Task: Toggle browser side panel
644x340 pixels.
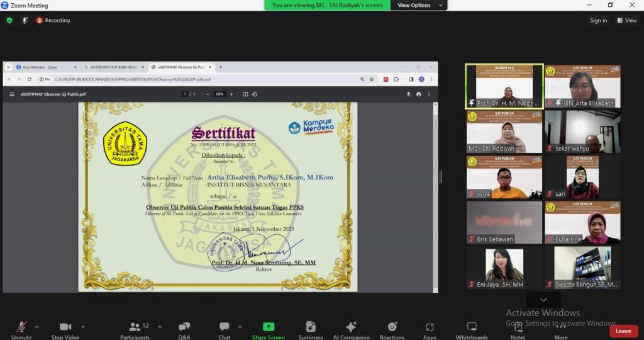Action: point(411,79)
